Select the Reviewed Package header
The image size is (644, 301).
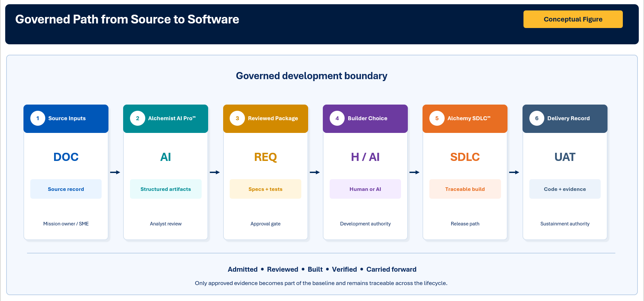click(x=265, y=119)
